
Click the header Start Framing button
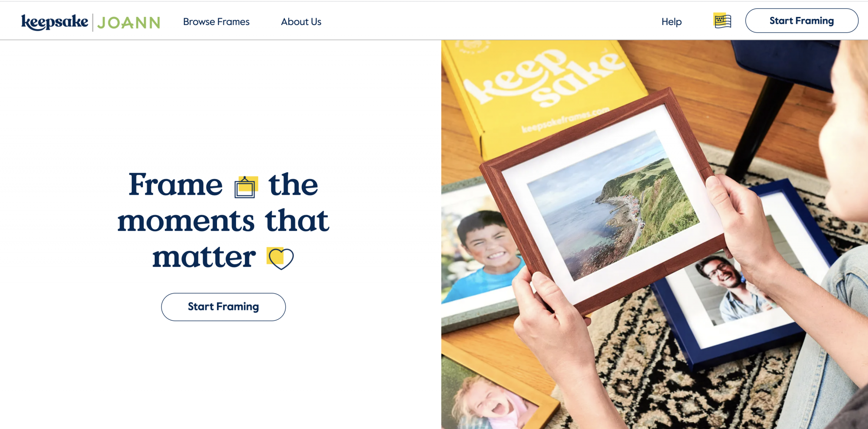801,21
